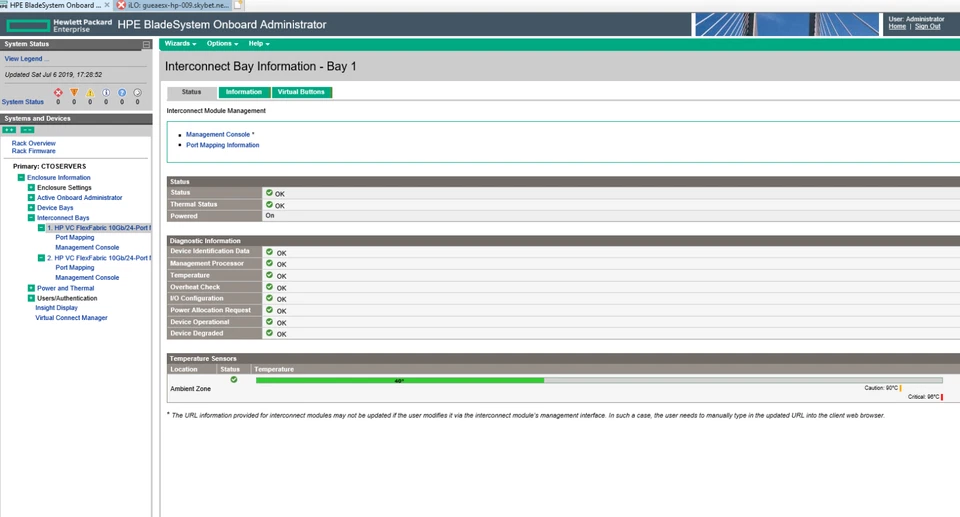Select Management Console under bay 2
Screen dimensions: 960x517
click(87, 277)
